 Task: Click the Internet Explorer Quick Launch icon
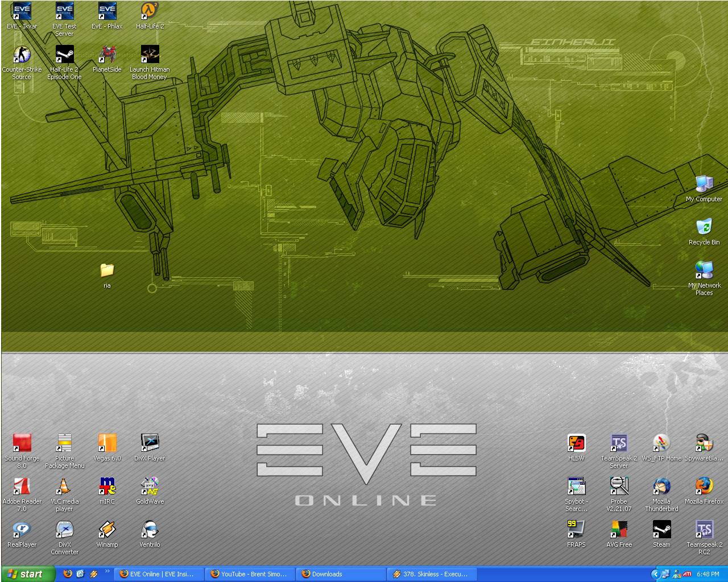click(80, 574)
